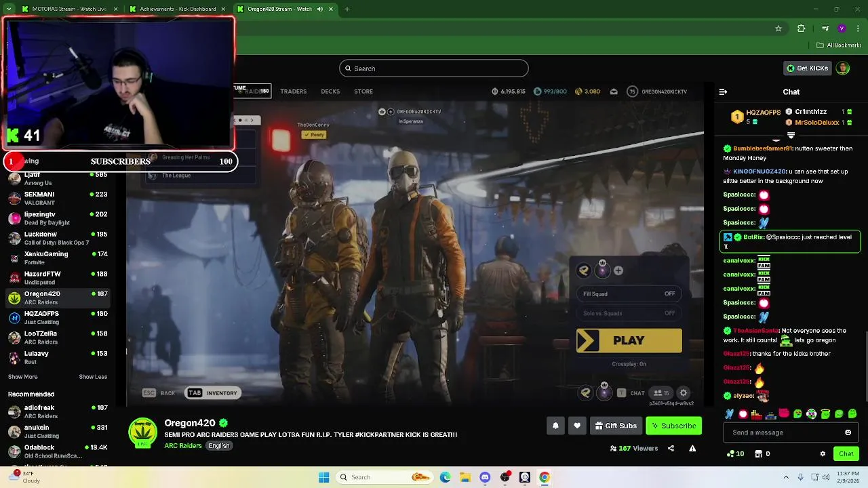Click the Gift Subs button
Image resolution: width=868 pixels, height=488 pixels.
click(x=616, y=426)
